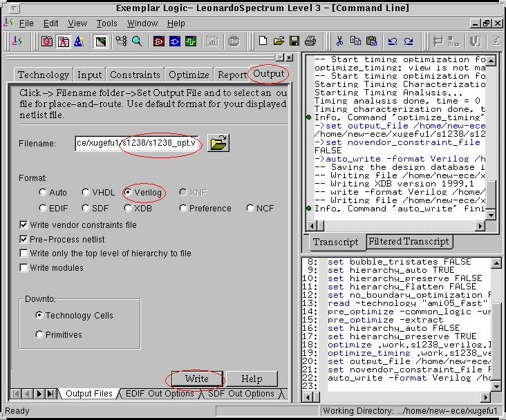
Task: Select Downto Technology Cells radio button
Action: coord(39,315)
